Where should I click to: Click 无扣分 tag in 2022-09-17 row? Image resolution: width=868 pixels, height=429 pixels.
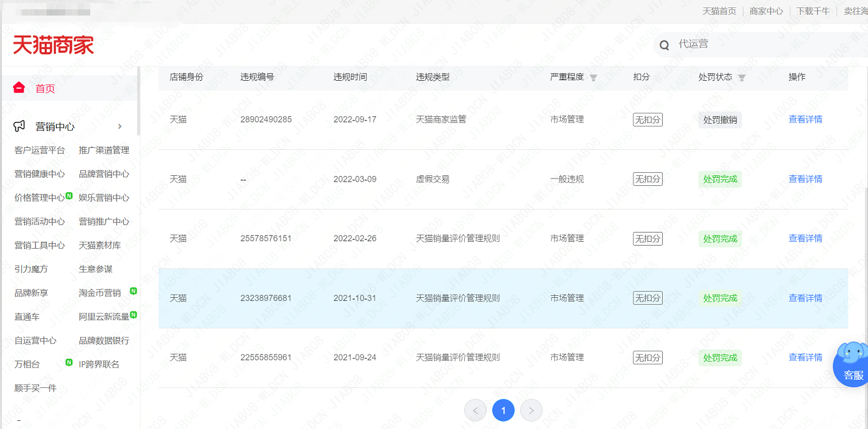point(648,120)
